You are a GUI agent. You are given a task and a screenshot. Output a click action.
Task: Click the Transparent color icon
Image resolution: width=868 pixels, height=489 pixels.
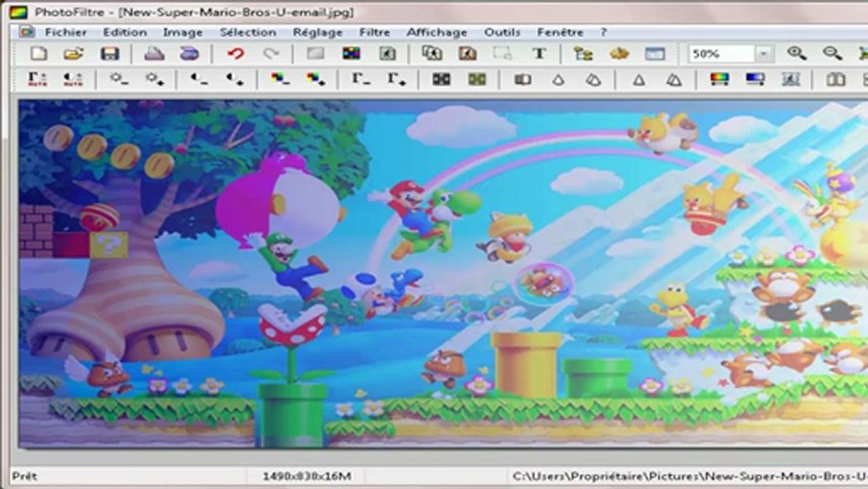387,54
